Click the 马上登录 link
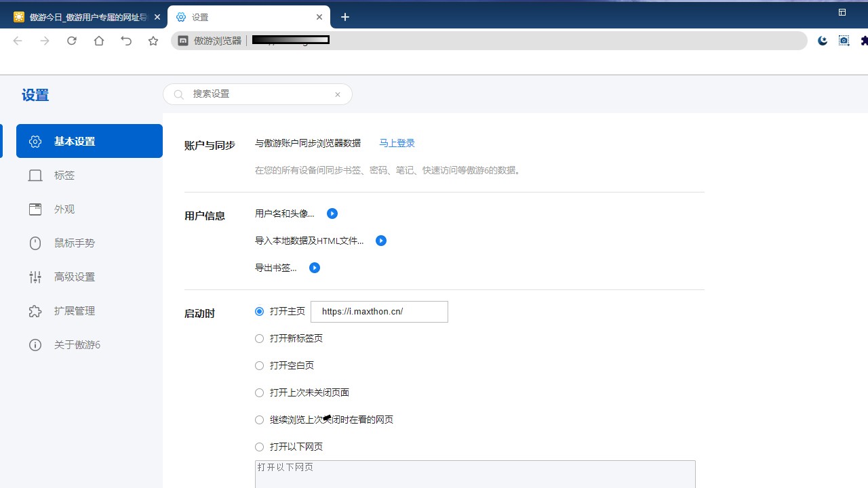Screen dimensions: 868x488 397,143
